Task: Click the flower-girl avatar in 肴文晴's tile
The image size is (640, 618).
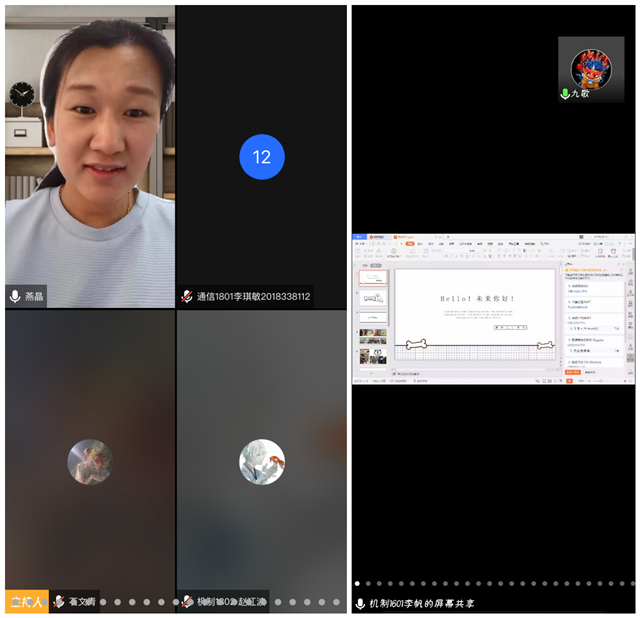Action: coord(90,462)
